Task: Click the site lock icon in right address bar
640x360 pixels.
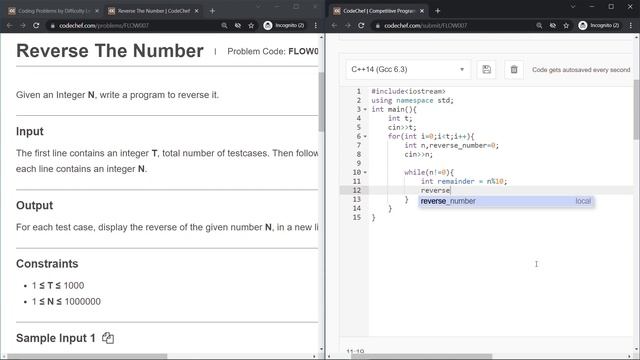Action: (378, 25)
